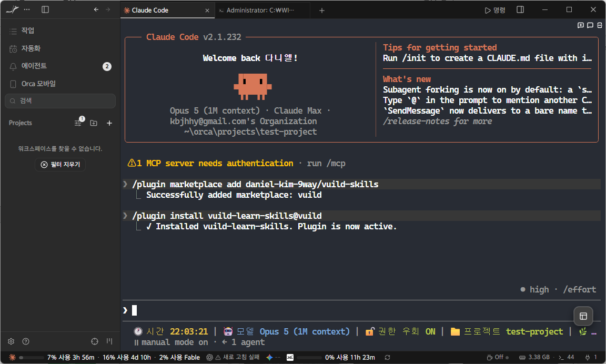Open the Projects filter settings icon
Viewport: 606px width, 364px height.
click(x=78, y=123)
